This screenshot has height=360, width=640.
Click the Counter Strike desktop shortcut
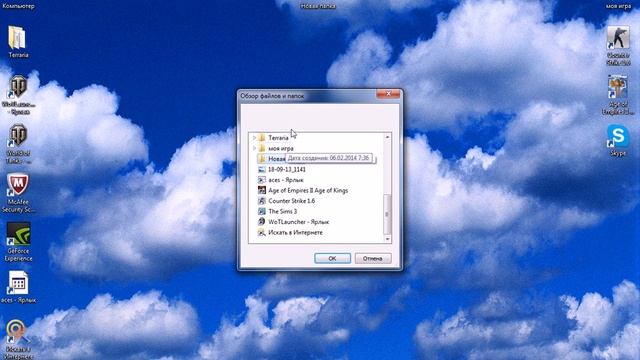618,45
